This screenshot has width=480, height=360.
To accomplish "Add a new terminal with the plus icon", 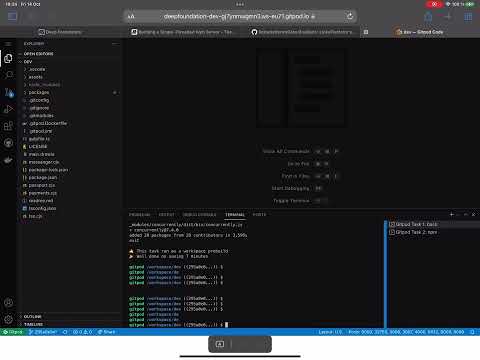I will (x=452, y=215).
